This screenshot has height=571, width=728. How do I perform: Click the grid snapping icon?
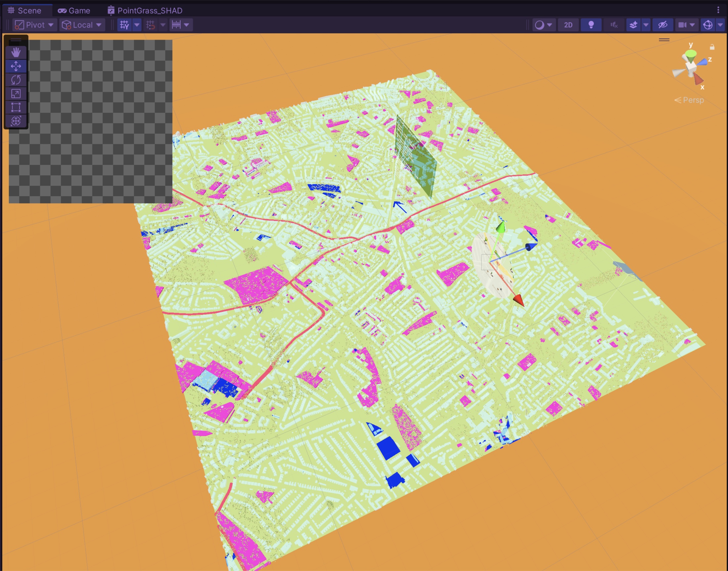coord(151,25)
